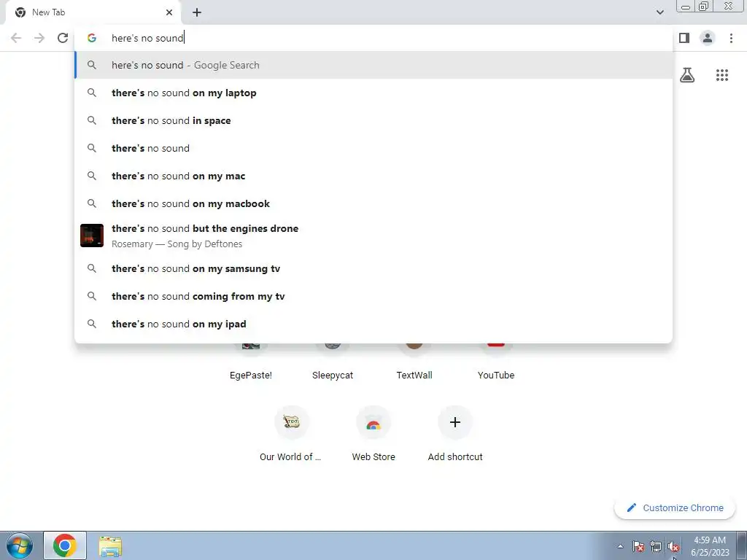Open Chrome's three-dot menu
The image size is (747, 560).
(x=731, y=38)
